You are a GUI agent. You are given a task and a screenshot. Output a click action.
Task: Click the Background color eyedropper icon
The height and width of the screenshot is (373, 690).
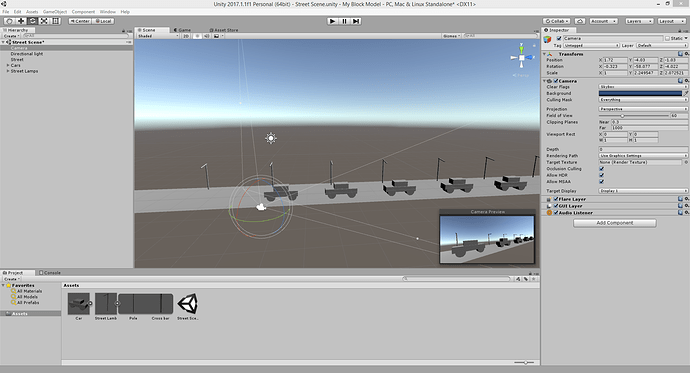(x=685, y=93)
